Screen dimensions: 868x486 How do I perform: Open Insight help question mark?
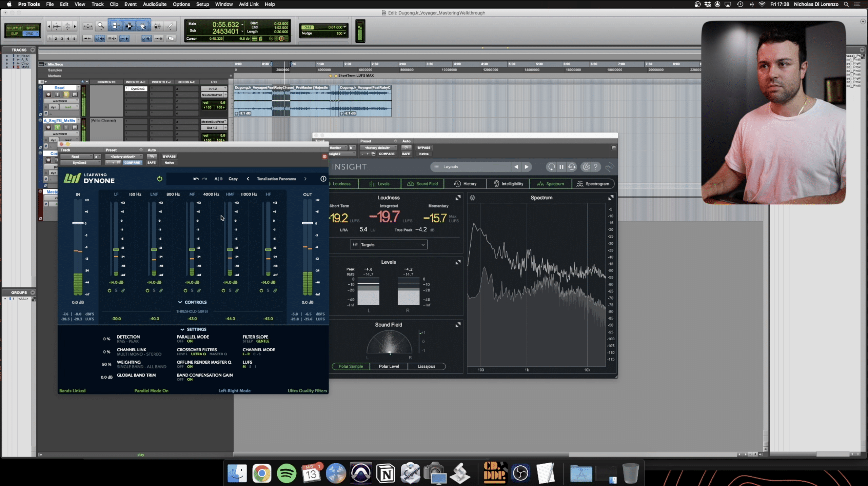point(596,167)
